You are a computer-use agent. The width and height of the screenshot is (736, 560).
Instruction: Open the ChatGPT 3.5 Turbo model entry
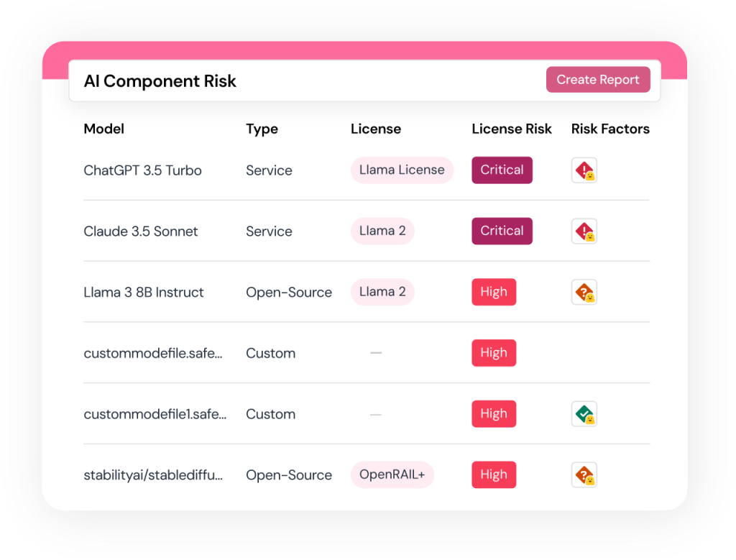pos(142,171)
